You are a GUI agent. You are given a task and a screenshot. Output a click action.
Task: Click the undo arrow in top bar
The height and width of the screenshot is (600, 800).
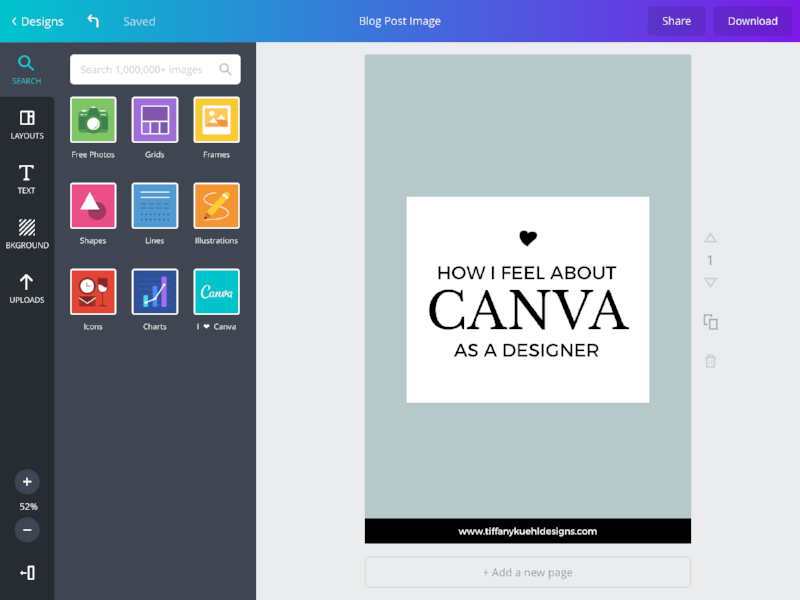click(x=93, y=21)
